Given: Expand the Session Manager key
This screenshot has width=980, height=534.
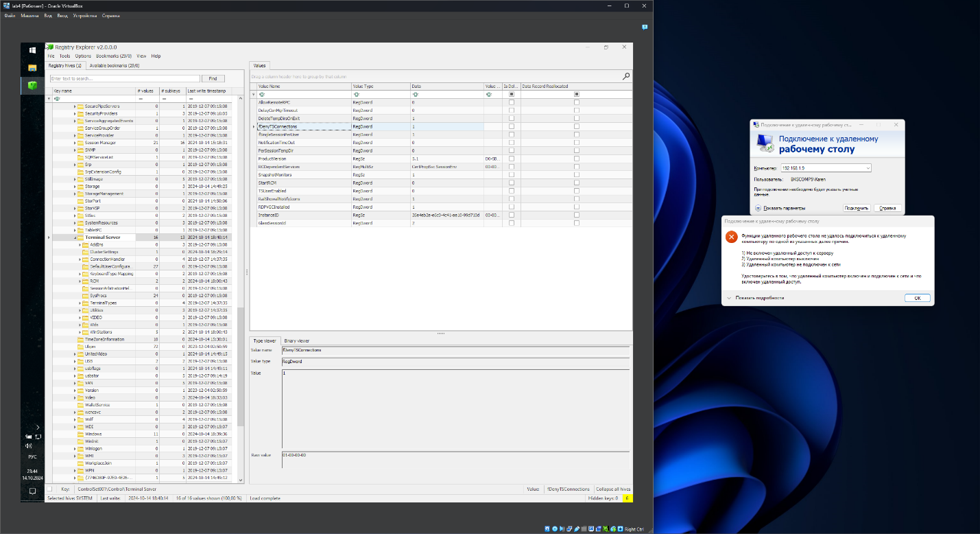Looking at the screenshot, I should pos(74,143).
